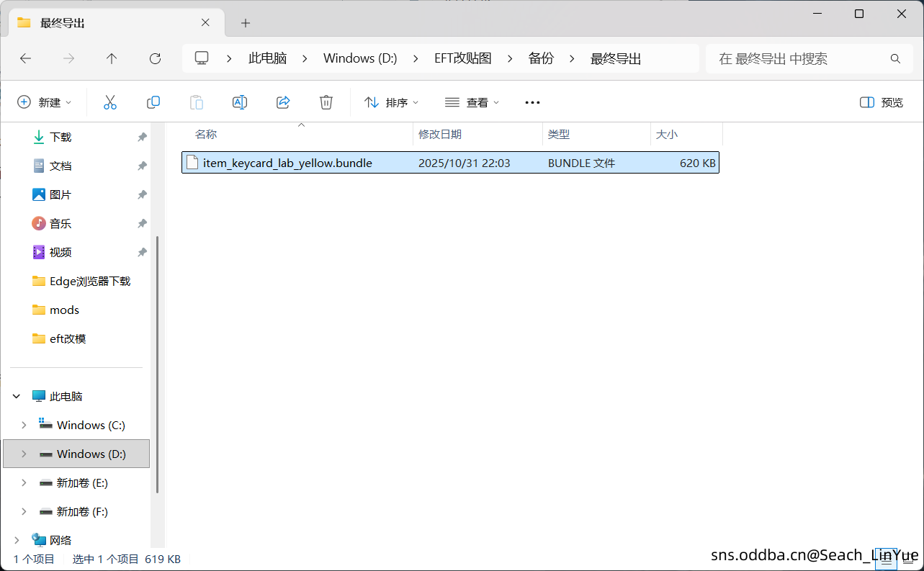Image resolution: width=924 pixels, height=571 pixels.
Task: Toggle the 预览 preview pane
Action: [880, 102]
